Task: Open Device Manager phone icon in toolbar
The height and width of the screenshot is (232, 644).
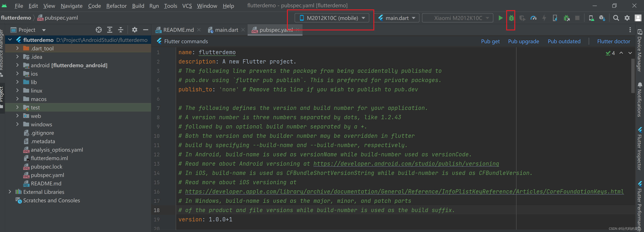Action: pos(591,18)
